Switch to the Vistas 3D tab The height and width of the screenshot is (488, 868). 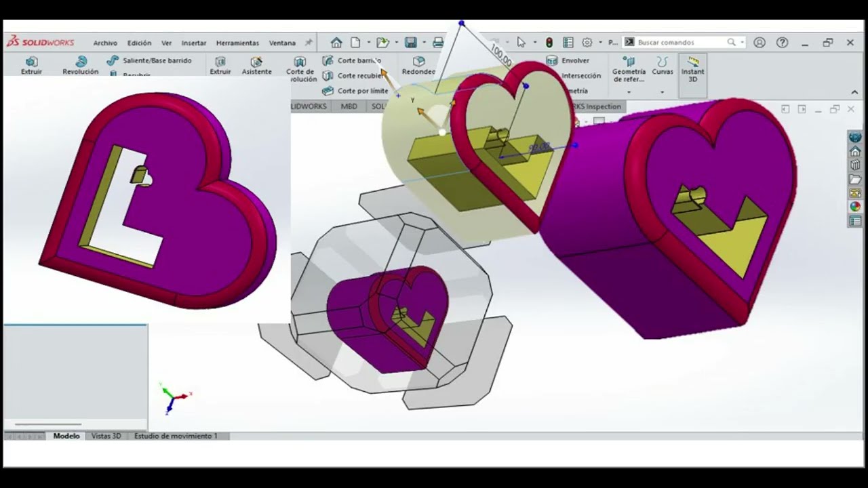pyautogui.click(x=106, y=436)
